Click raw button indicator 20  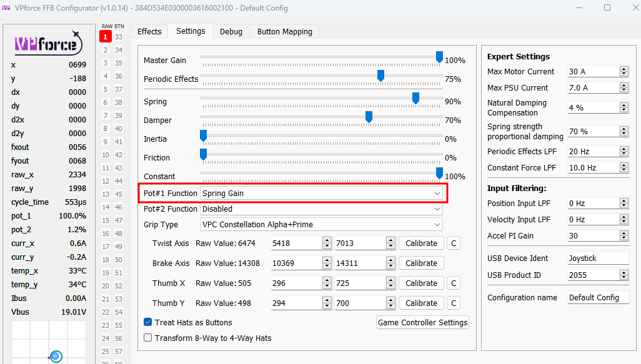[106, 286]
